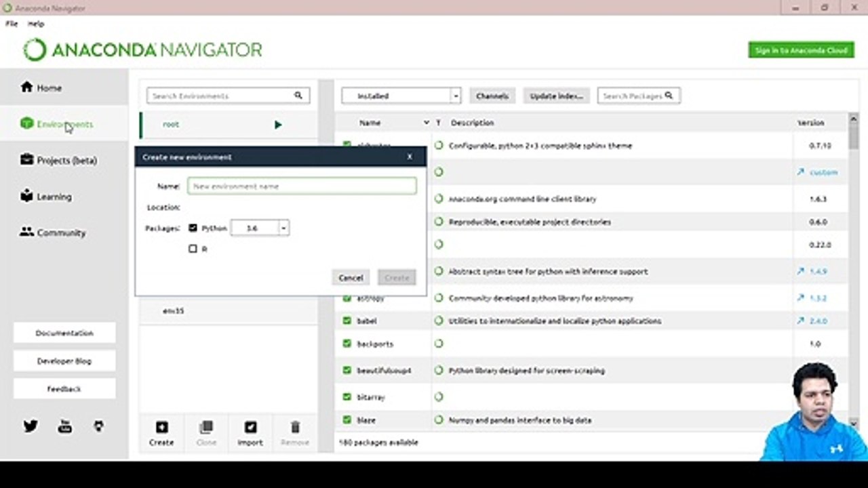Open the Help menu
The image size is (868, 488).
pyautogui.click(x=36, y=24)
